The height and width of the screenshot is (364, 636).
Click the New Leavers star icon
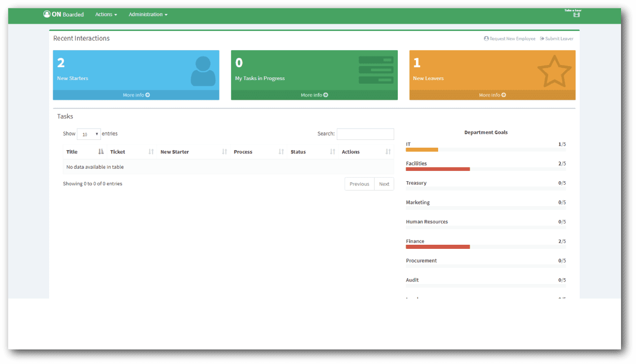coord(554,71)
